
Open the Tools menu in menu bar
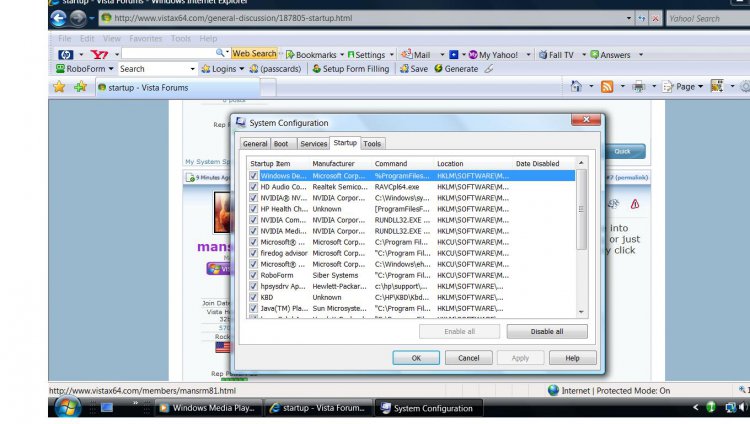(180, 38)
